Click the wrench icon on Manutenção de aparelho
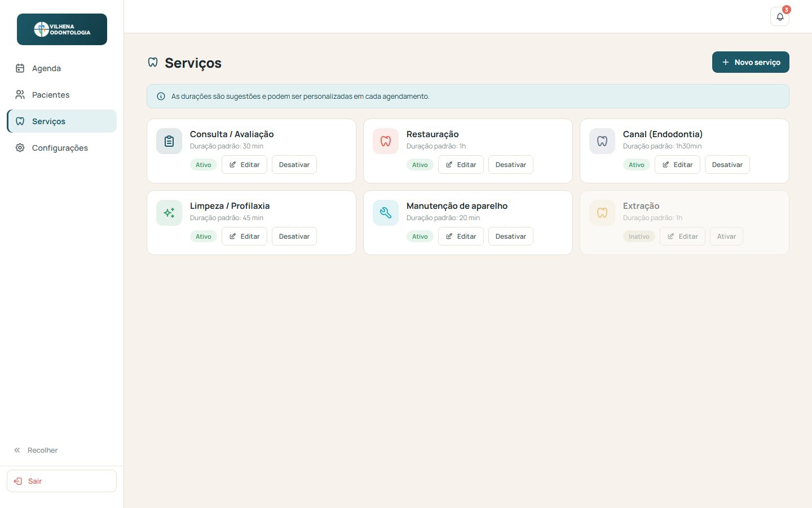 click(x=386, y=213)
